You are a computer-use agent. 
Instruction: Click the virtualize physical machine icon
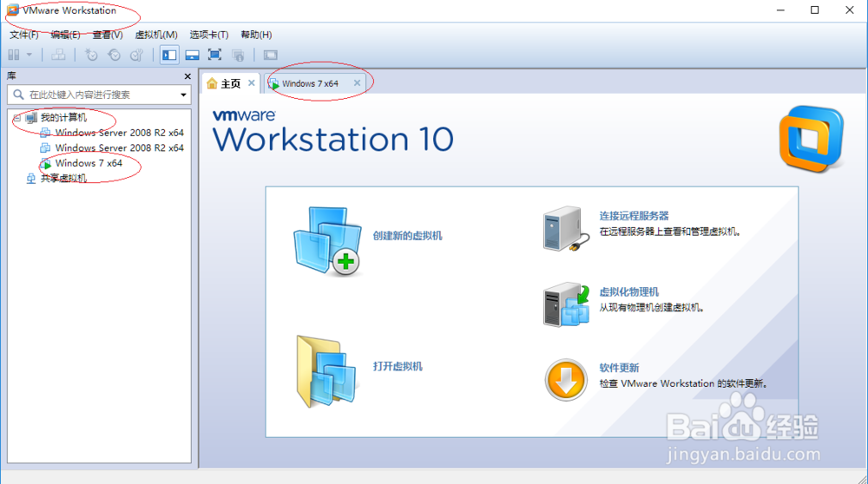click(566, 304)
